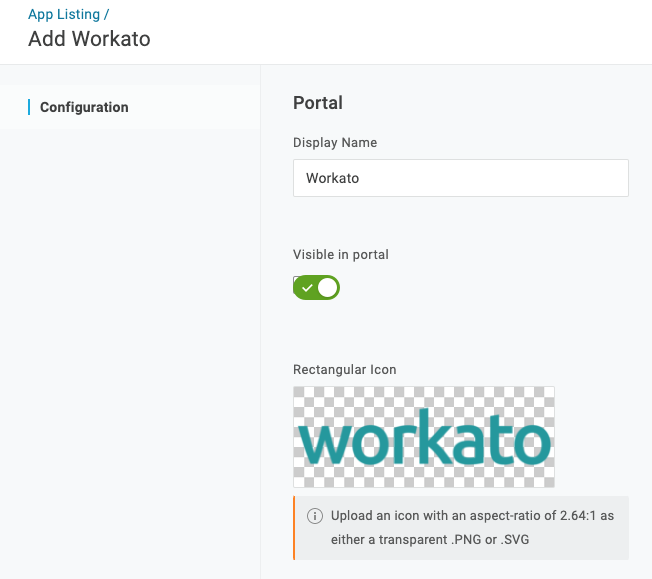Click the Display Name label
The height and width of the screenshot is (579, 652).
click(335, 143)
